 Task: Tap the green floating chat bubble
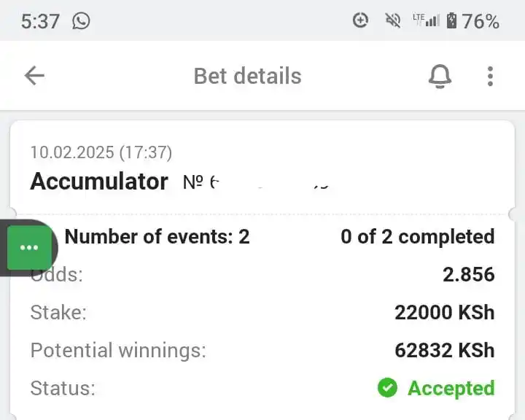(29, 247)
